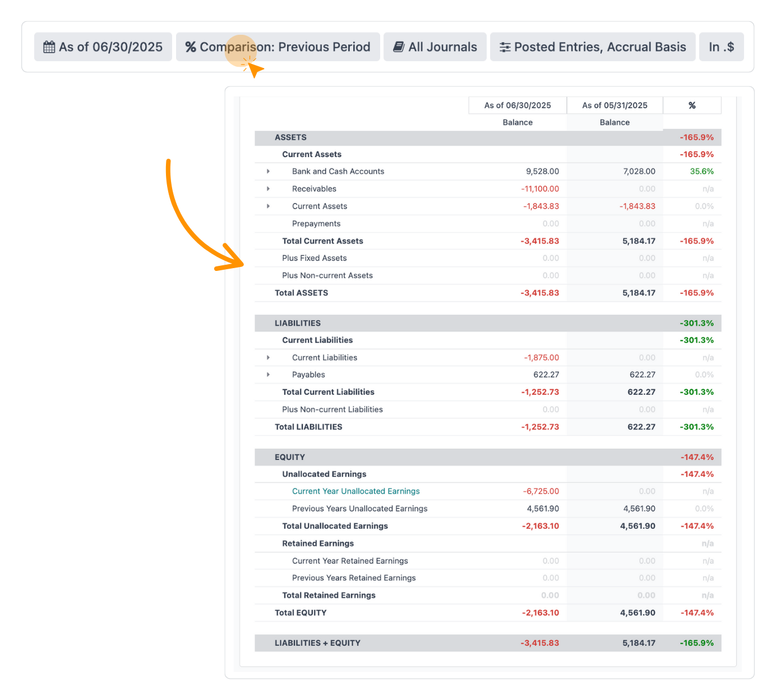Viewport: 776px width, 700px height.
Task: Select the In .$ currency button
Action: (x=721, y=47)
